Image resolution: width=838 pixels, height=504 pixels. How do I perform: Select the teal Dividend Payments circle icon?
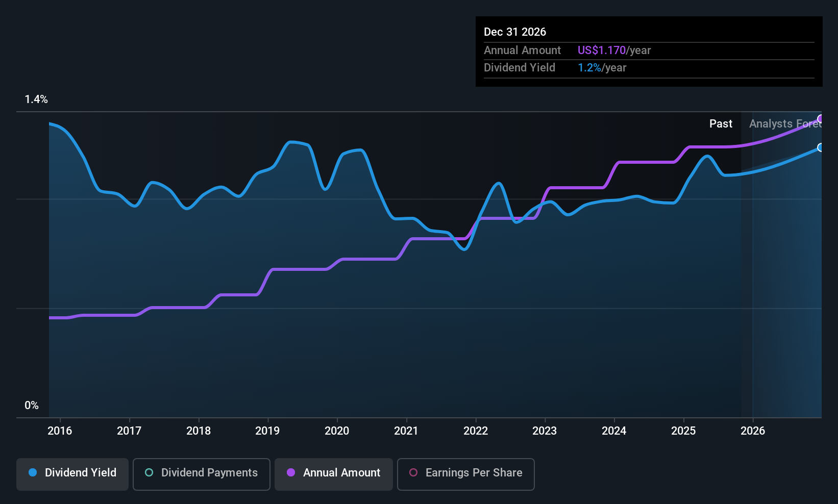click(x=149, y=473)
